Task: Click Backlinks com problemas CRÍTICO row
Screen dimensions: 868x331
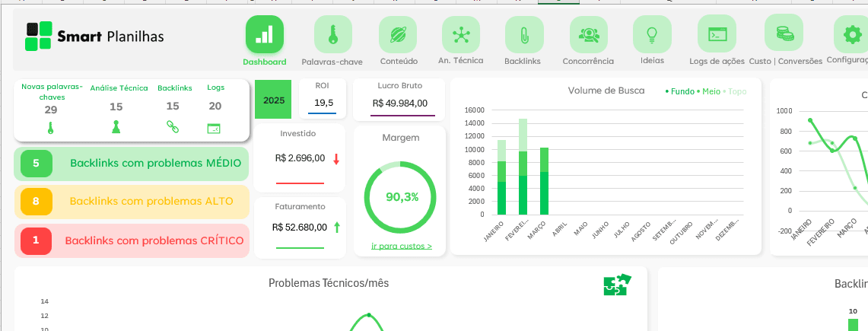Action: [x=132, y=240]
